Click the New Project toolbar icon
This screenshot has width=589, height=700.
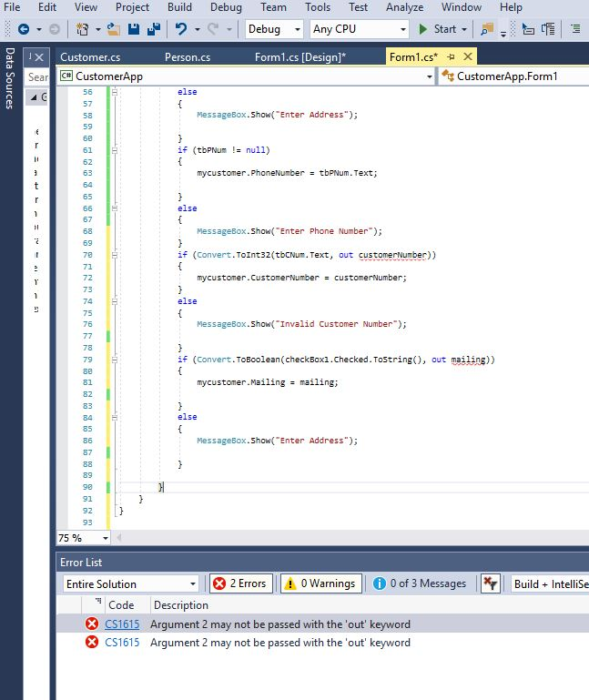pyautogui.click(x=82, y=29)
